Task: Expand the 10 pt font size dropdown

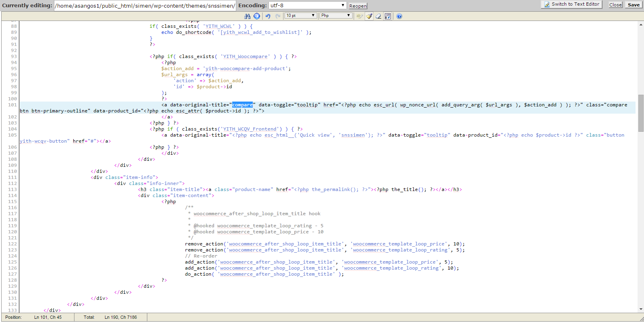Action: click(x=301, y=16)
